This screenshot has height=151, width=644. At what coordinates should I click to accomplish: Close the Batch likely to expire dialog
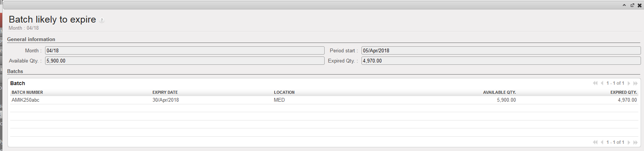(639, 5)
